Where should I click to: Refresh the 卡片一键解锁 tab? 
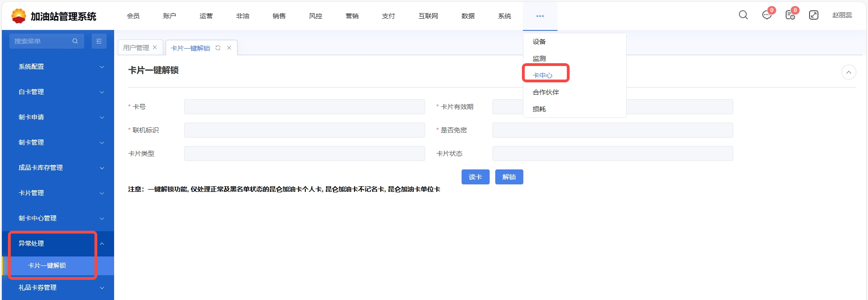218,48
